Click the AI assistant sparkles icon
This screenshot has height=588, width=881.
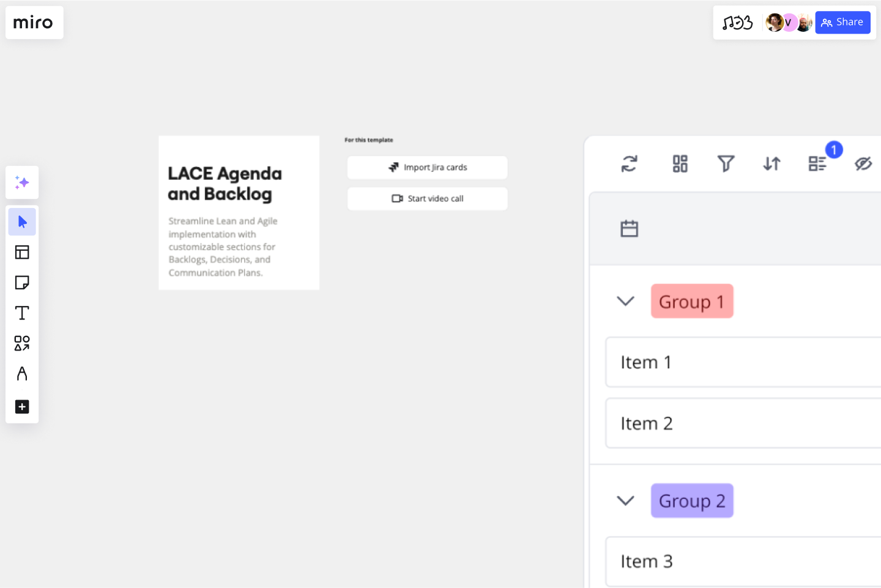point(22,182)
